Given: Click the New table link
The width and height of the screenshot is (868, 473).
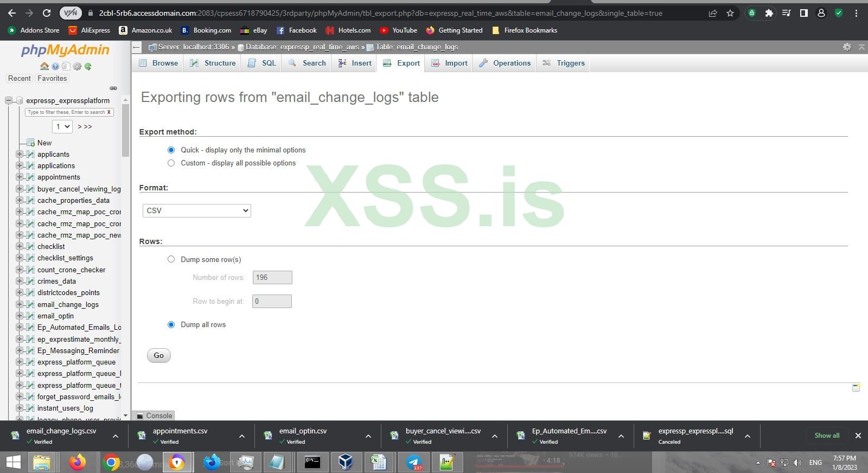Looking at the screenshot, I should tap(44, 143).
